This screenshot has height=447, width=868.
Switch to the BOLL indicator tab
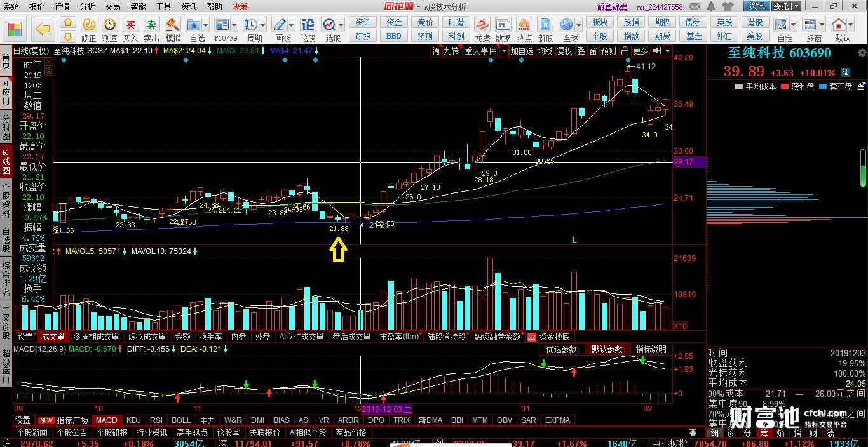(x=181, y=420)
